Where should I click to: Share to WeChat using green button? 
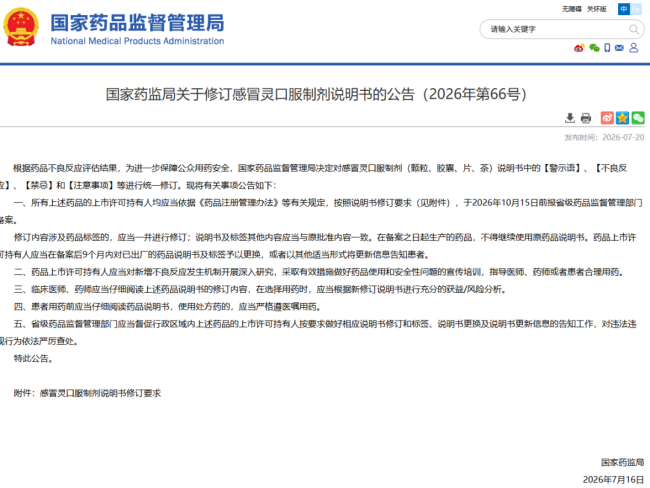click(x=638, y=118)
